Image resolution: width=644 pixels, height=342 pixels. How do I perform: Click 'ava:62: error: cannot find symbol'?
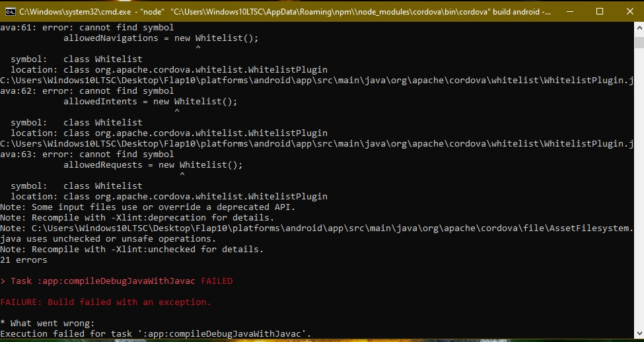87,90
